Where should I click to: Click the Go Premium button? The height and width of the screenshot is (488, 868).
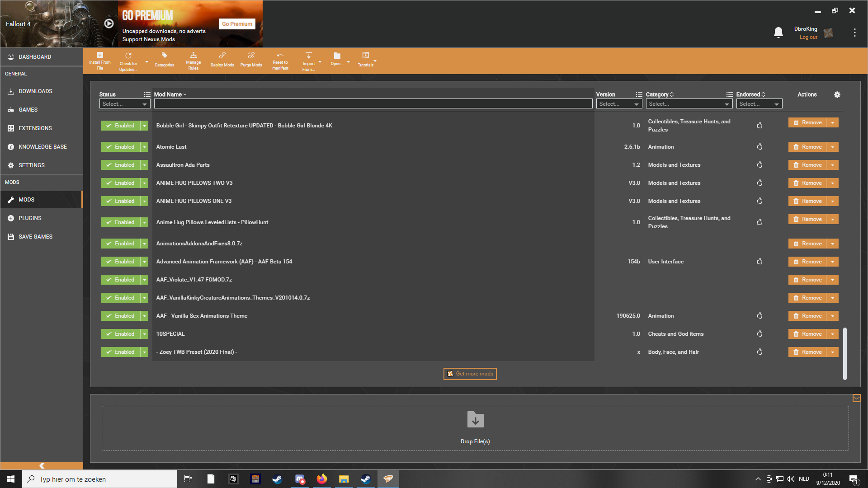[237, 24]
